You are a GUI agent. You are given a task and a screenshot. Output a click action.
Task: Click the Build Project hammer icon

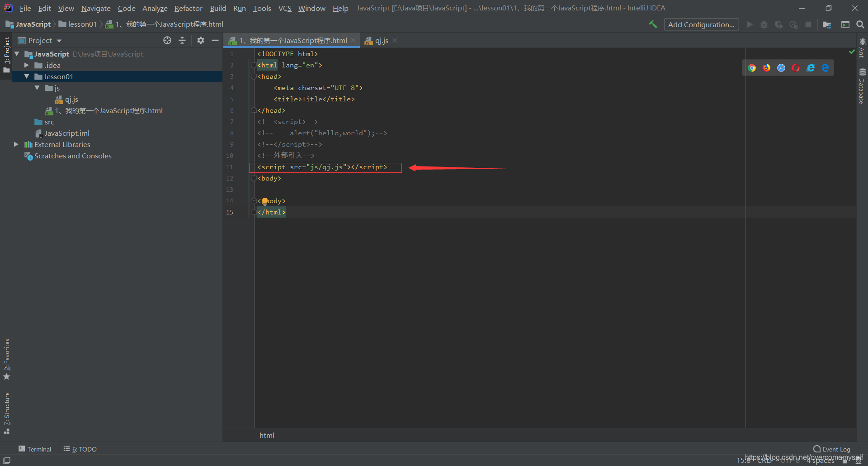(x=653, y=24)
